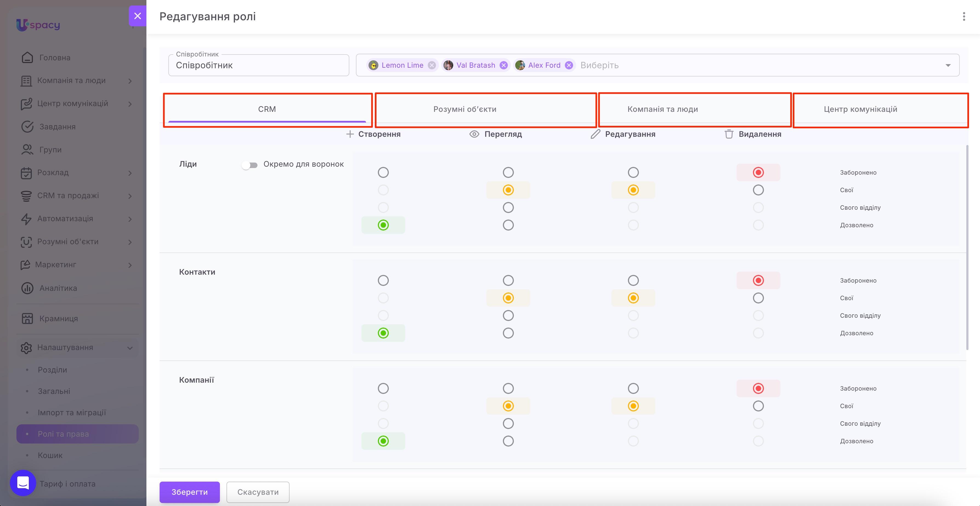Click the Зберегти button
The width and height of the screenshot is (980, 506).
[189, 492]
